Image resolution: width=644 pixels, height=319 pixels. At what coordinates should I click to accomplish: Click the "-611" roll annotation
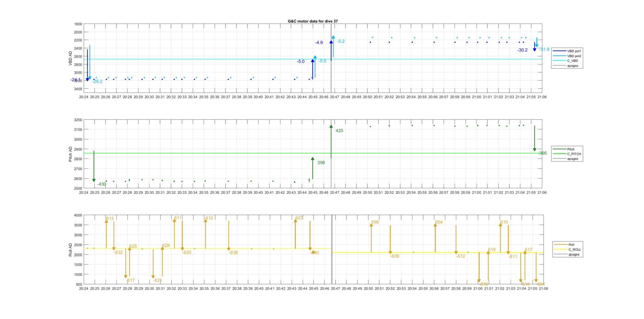pyautogui.click(x=513, y=256)
